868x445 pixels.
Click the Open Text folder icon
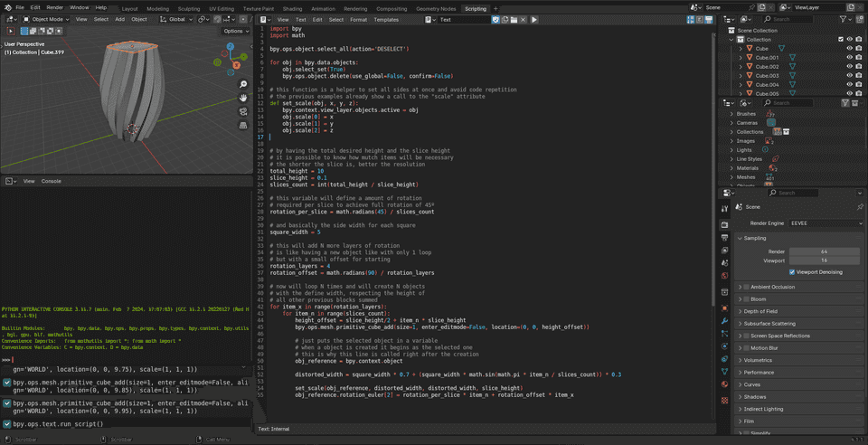(x=514, y=19)
